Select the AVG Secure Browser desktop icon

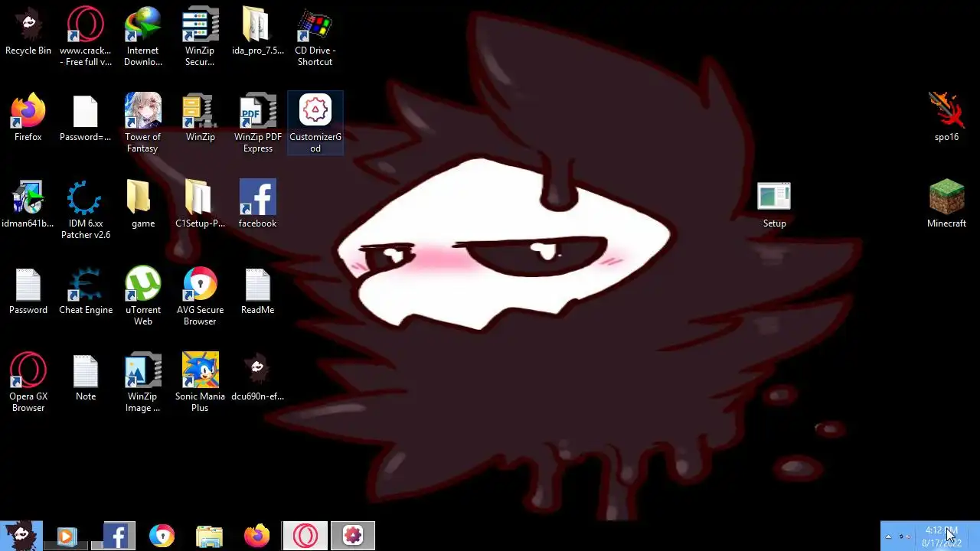(x=200, y=295)
